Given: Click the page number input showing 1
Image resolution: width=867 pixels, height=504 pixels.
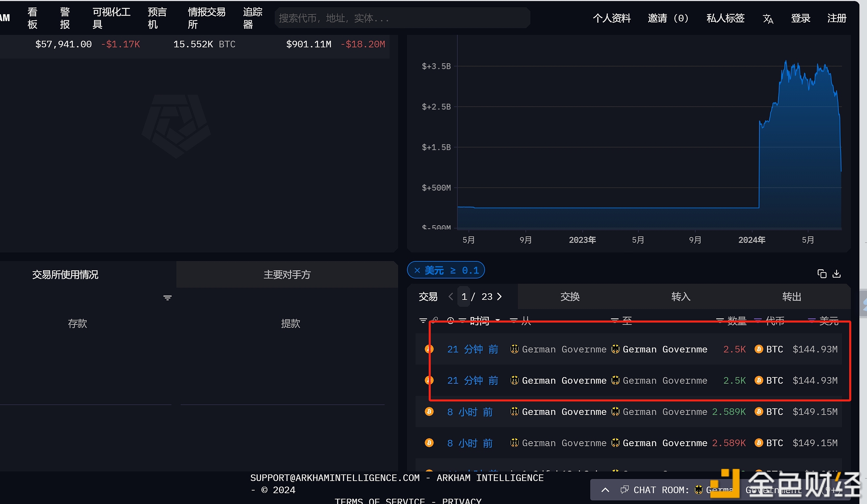Looking at the screenshot, I should (464, 297).
